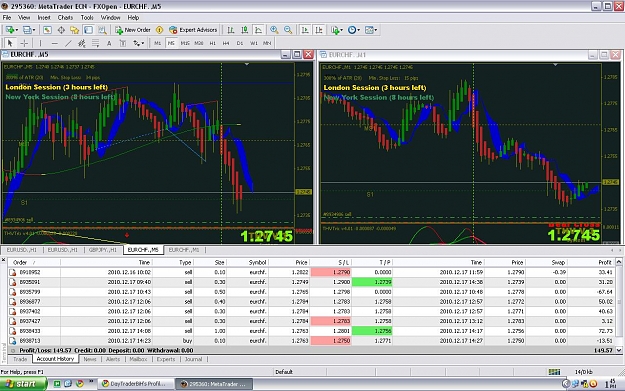The width and height of the screenshot is (625, 391).
Task: Open the Templates dropdown
Action: 371,30
